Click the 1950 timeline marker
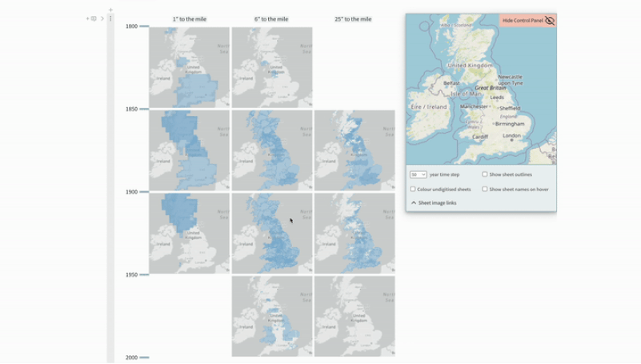Image resolution: width=641 pixels, height=364 pixels. 144,275
